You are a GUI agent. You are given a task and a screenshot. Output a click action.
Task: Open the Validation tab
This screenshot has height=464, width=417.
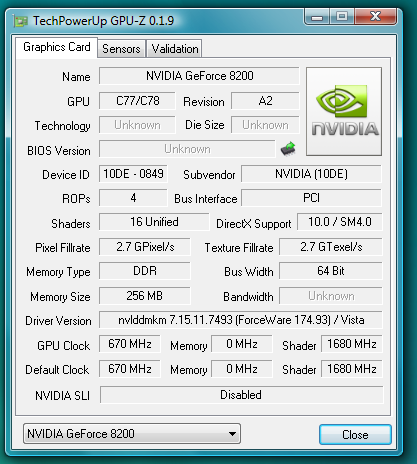[x=174, y=49]
